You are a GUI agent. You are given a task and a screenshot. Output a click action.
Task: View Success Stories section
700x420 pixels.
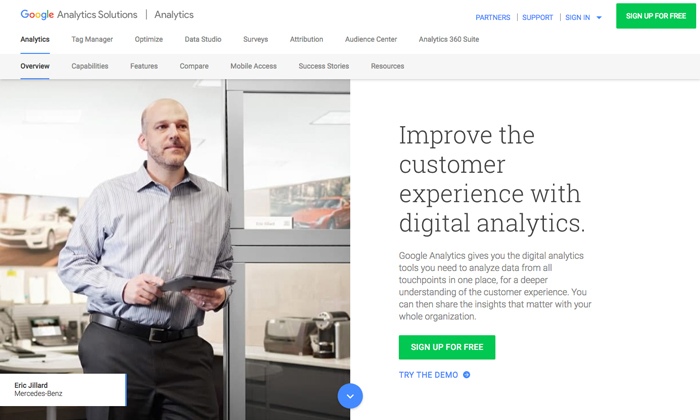(x=324, y=66)
